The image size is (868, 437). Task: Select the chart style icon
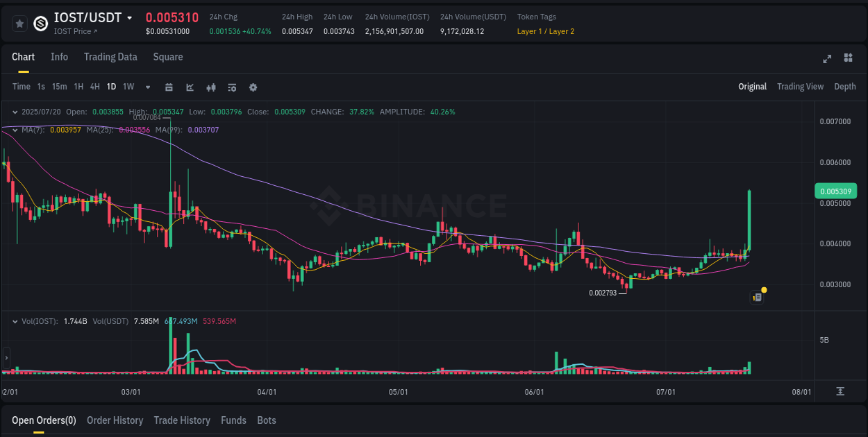pyautogui.click(x=189, y=87)
